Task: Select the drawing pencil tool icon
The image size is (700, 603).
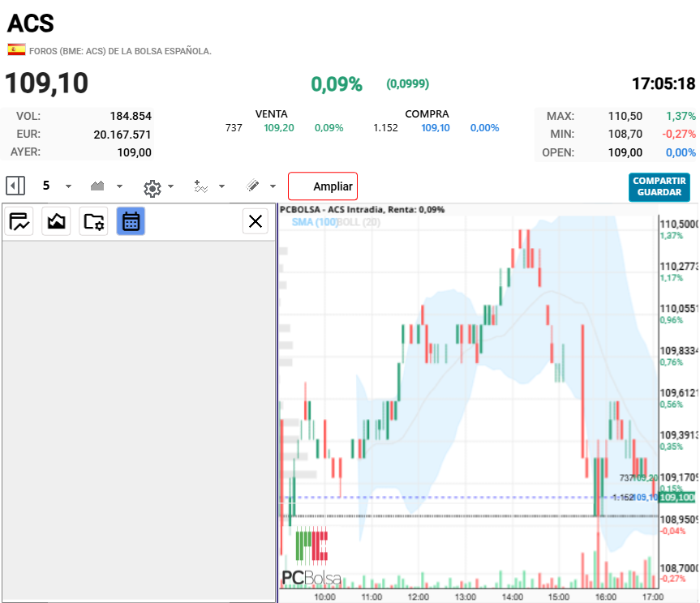Action: 252,186
